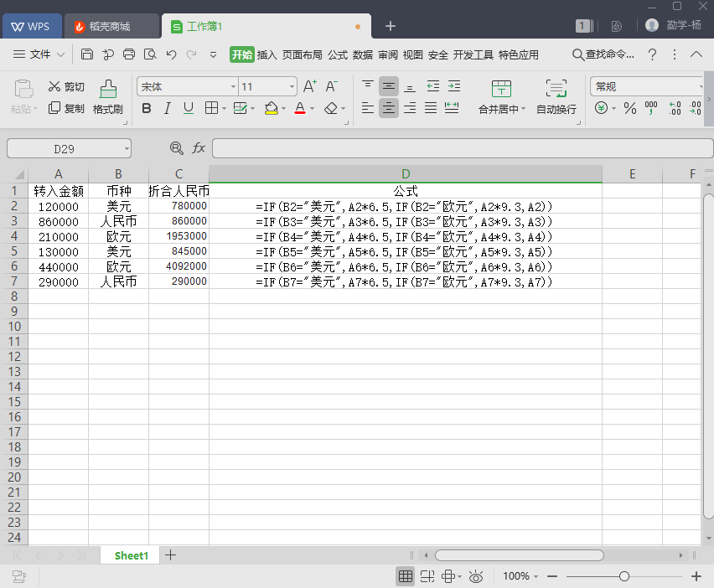Expand the zoom 100% dropdown
This screenshot has height=588, width=714.
click(x=536, y=576)
